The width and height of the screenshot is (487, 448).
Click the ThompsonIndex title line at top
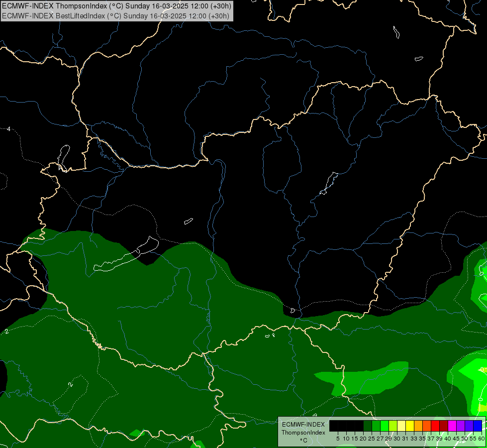116,5
